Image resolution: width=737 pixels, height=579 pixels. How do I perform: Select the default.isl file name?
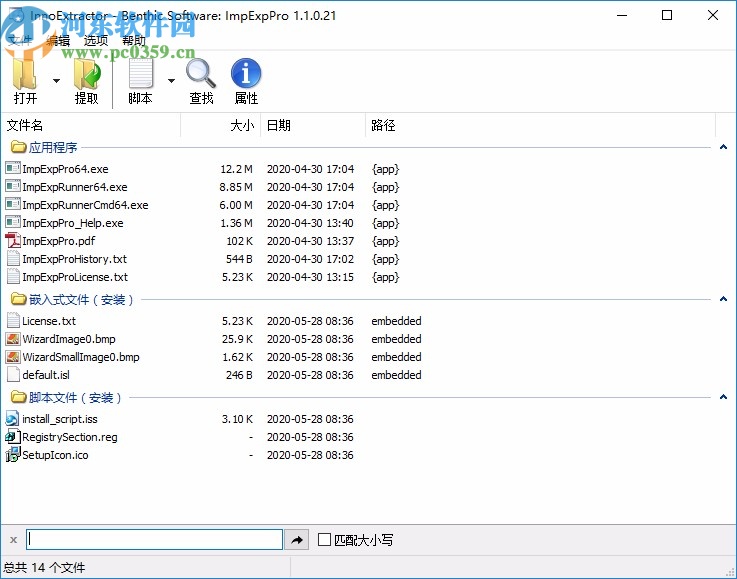46,375
